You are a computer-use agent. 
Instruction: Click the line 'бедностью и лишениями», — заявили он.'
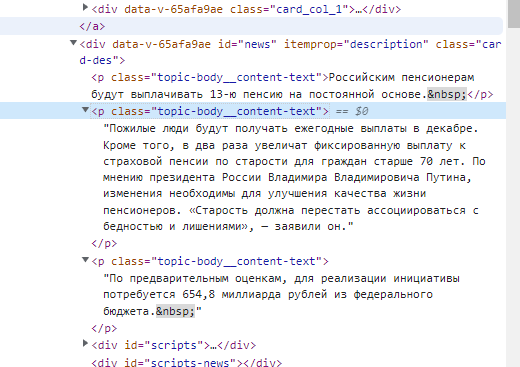tap(228, 227)
